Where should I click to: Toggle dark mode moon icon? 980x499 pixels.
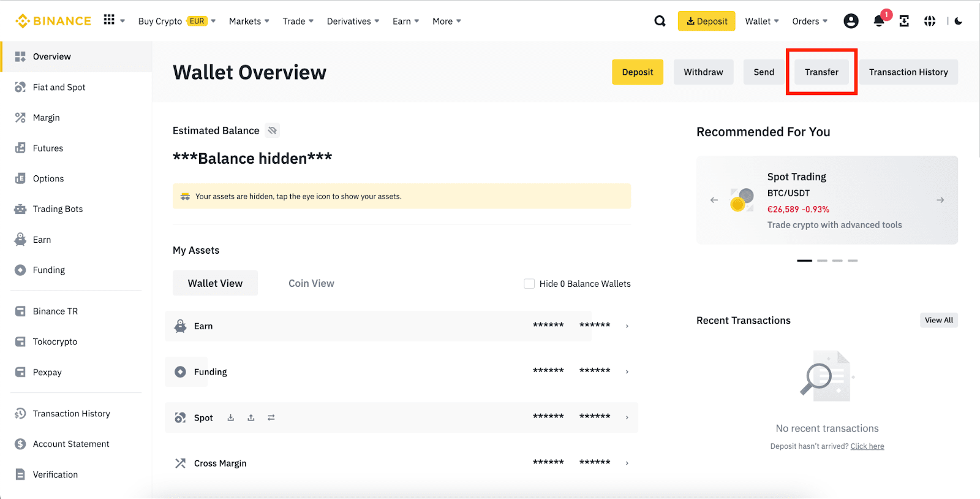[959, 21]
